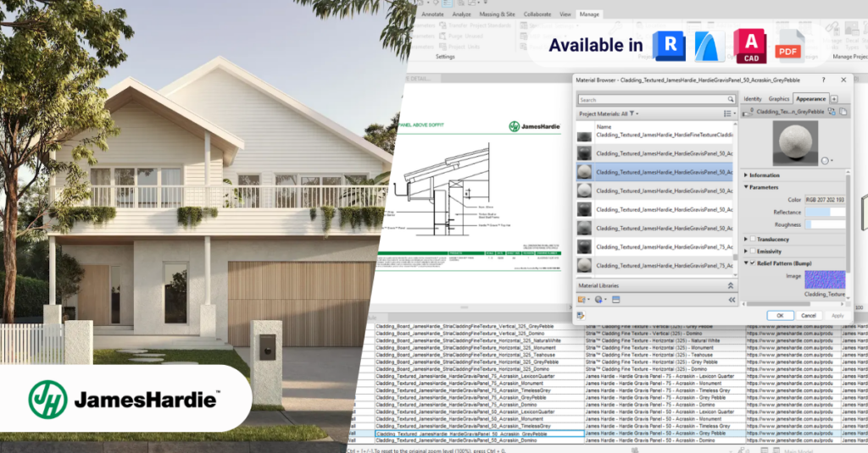Expand the Information section
Screen dimensions: 868x453
point(746,174)
